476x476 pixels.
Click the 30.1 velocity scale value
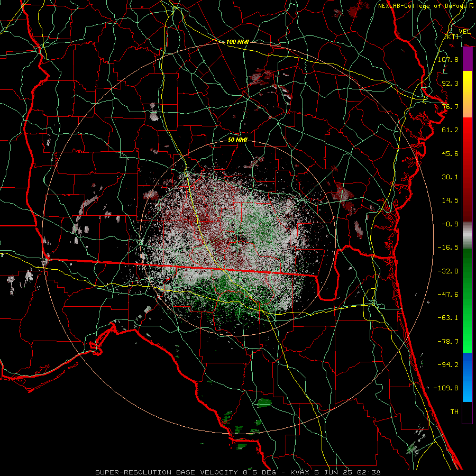coord(450,177)
